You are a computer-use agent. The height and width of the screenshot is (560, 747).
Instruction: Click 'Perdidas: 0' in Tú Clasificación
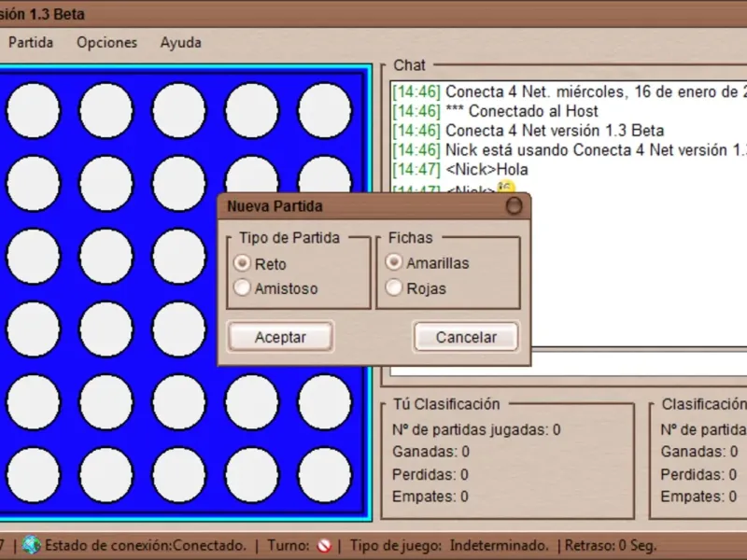point(430,474)
